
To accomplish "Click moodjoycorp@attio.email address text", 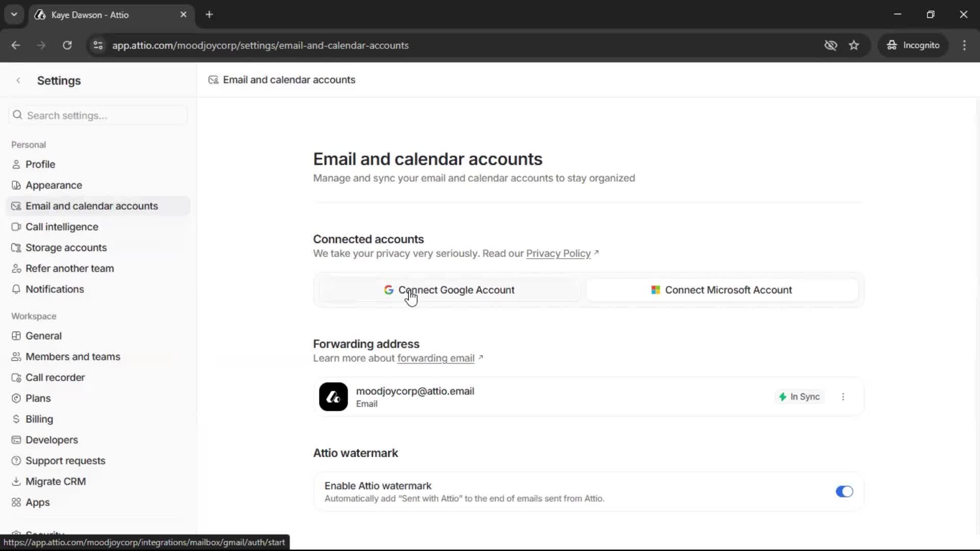I will click(415, 391).
